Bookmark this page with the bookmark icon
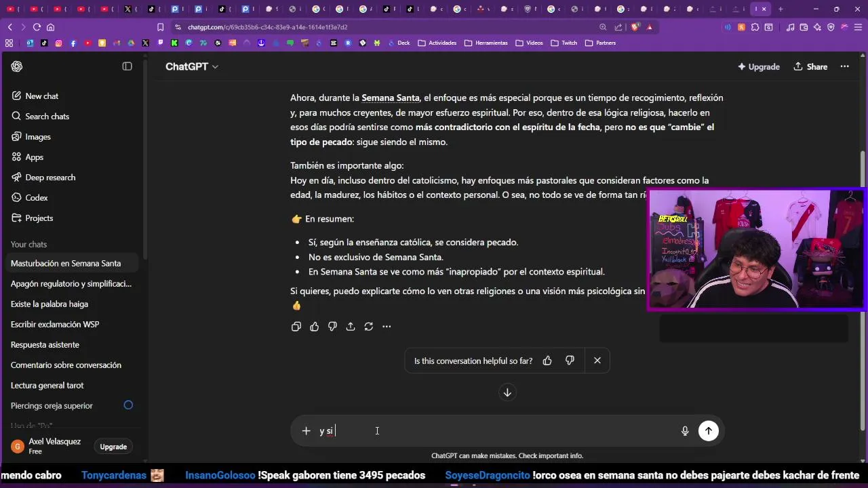Viewport: 868px width, 488px height. point(161,27)
